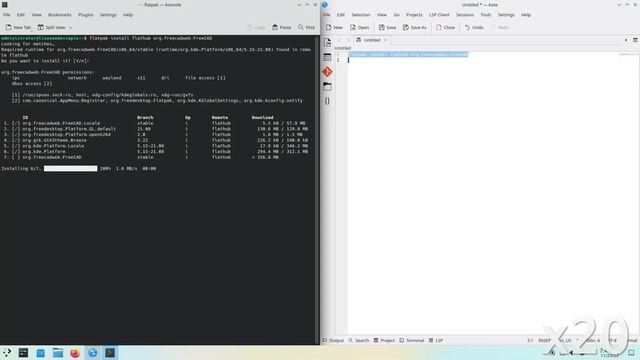
Task: Click split view icon right of Kate tab bar
Action: coord(635,40)
